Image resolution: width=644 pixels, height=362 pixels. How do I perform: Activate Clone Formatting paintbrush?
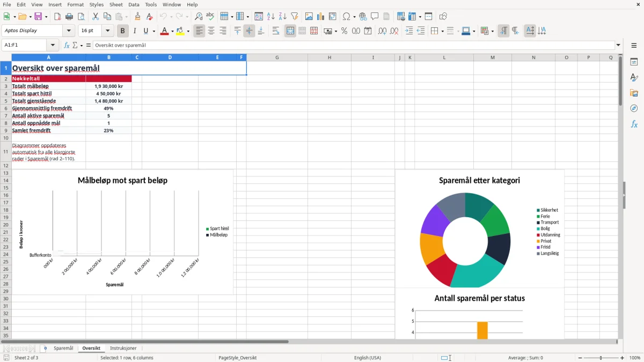click(x=138, y=17)
